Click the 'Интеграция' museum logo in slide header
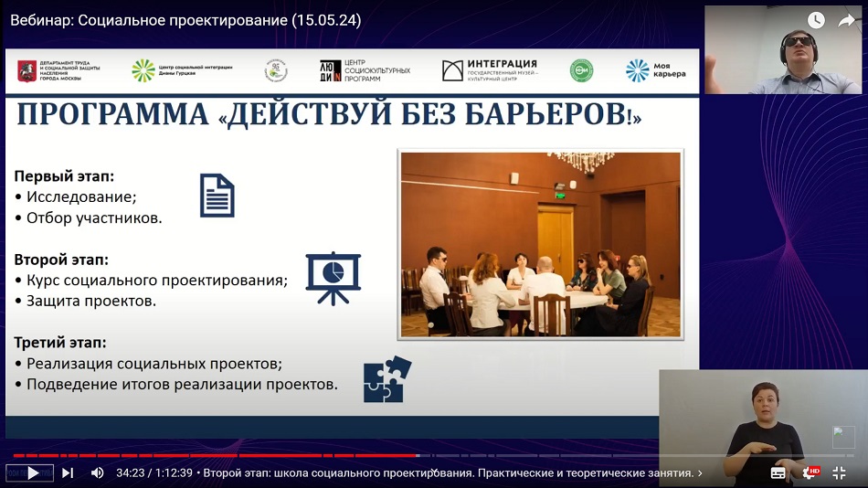868x488 pixels. (x=490, y=70)
